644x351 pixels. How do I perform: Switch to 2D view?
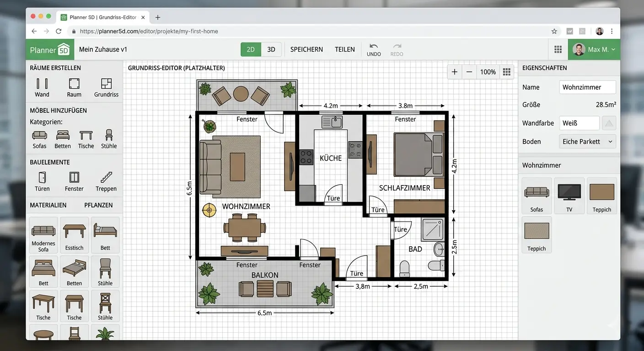coord(251,49)
